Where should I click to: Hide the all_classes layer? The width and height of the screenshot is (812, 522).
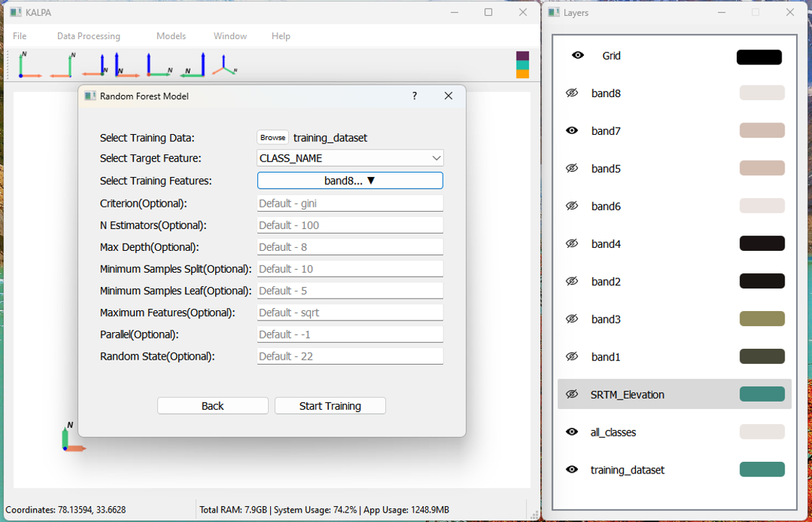tap(572, 432)
